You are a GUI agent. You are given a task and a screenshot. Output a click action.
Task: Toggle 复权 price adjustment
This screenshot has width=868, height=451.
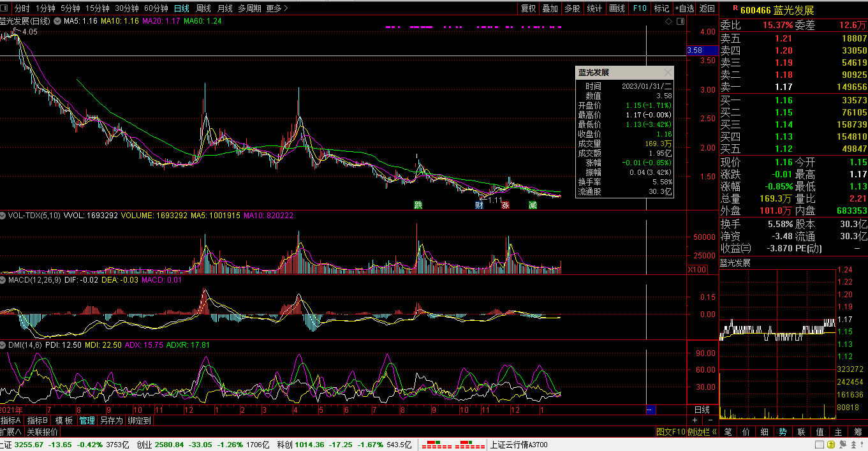(x=529, y=8)
